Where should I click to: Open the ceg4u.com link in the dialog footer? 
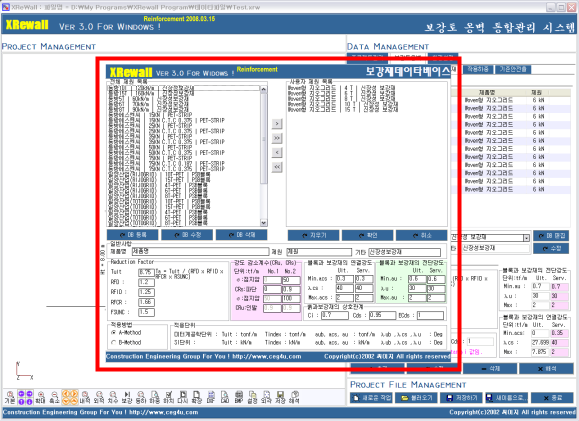(267, 356)
